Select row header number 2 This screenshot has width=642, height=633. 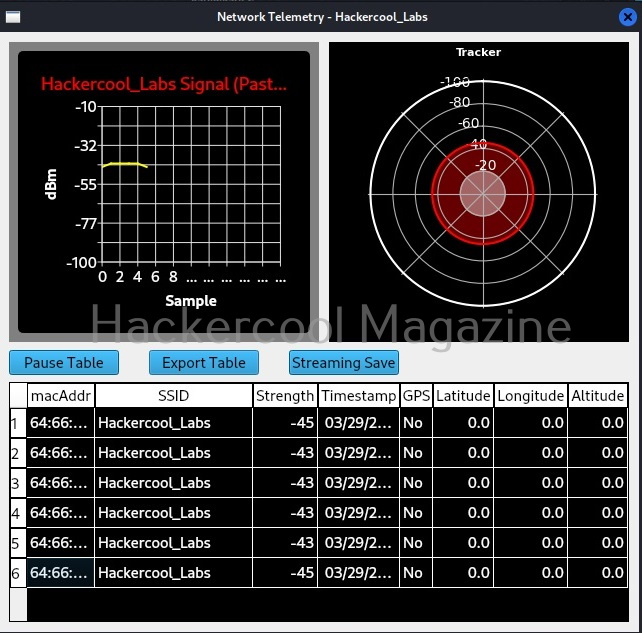(18, 453)
